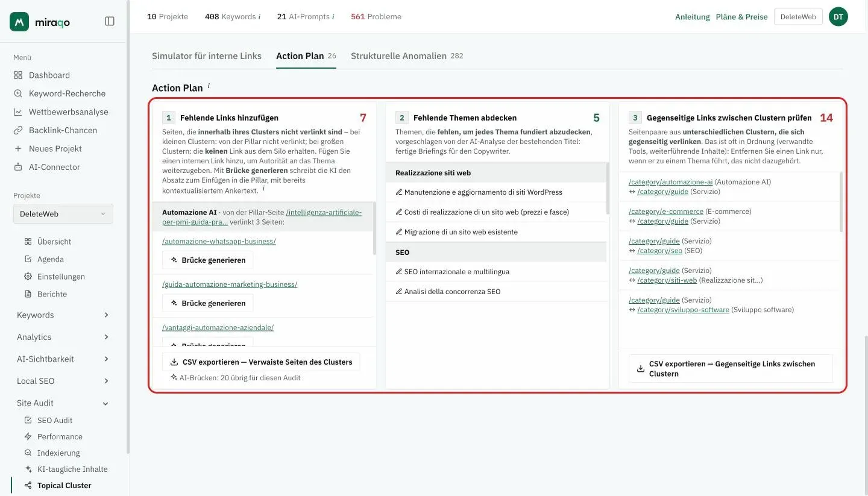Open Pläne & Preise link
The image size is (868, 496).
tap(741, 17)
